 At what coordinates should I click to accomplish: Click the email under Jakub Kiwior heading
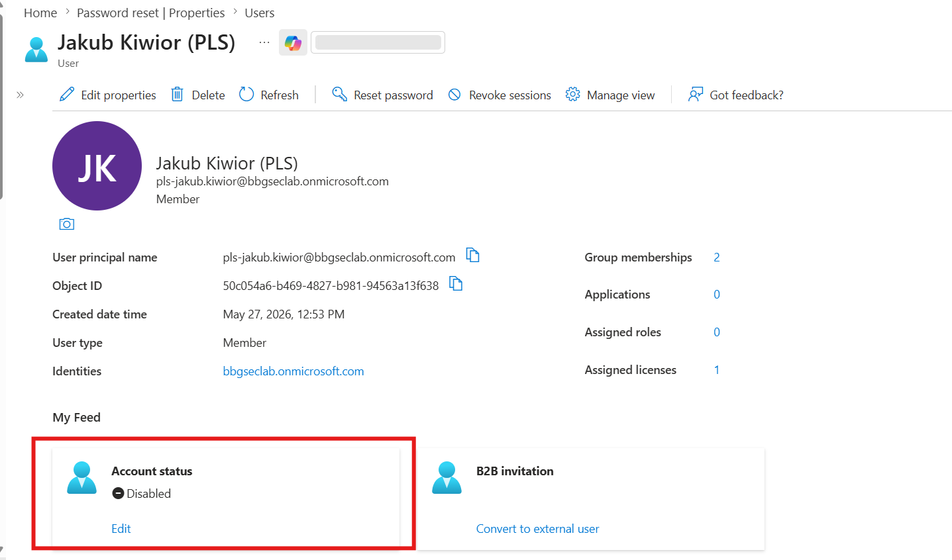(272, 181)
